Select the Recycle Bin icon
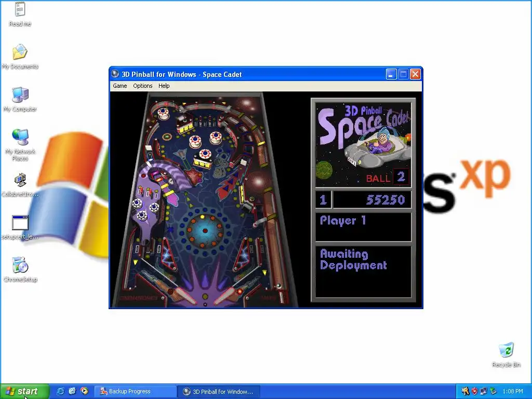Viewport: 532px width, 399px height. tap(506, 355)
